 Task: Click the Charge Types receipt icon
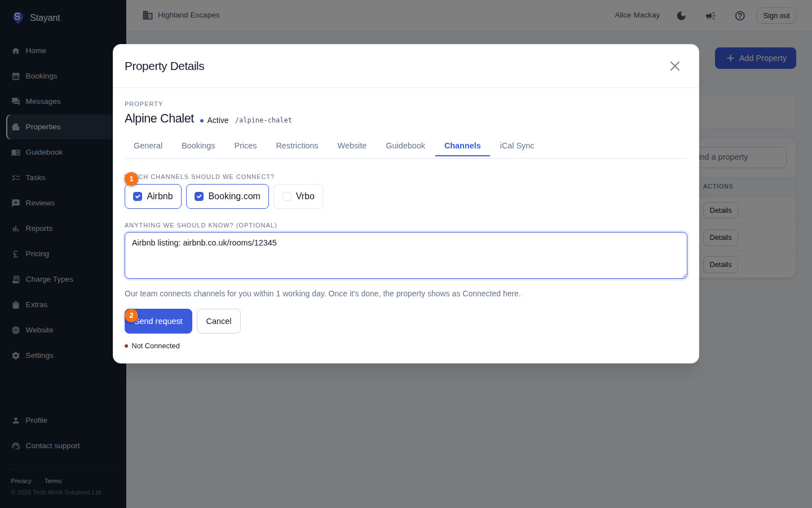click(16, 279)
